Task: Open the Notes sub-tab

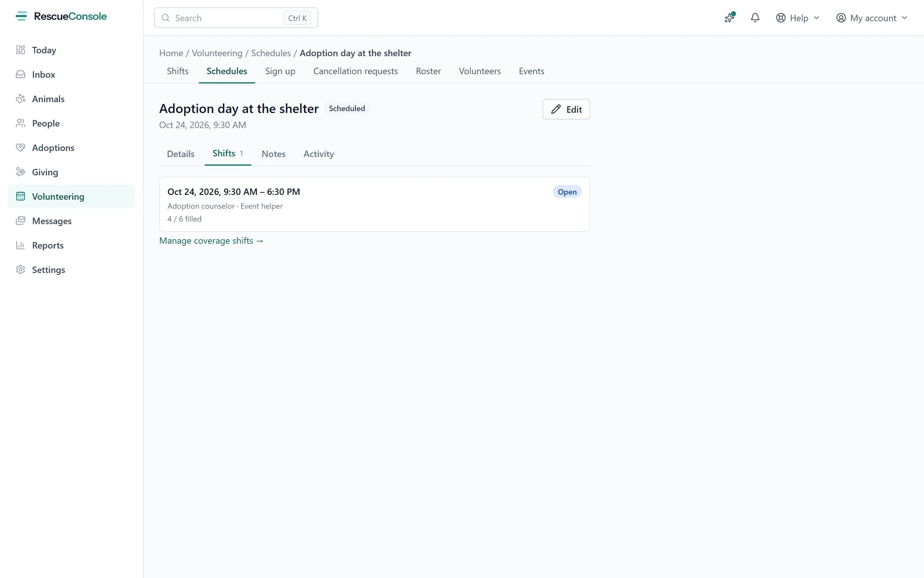Action: (273, 154)
